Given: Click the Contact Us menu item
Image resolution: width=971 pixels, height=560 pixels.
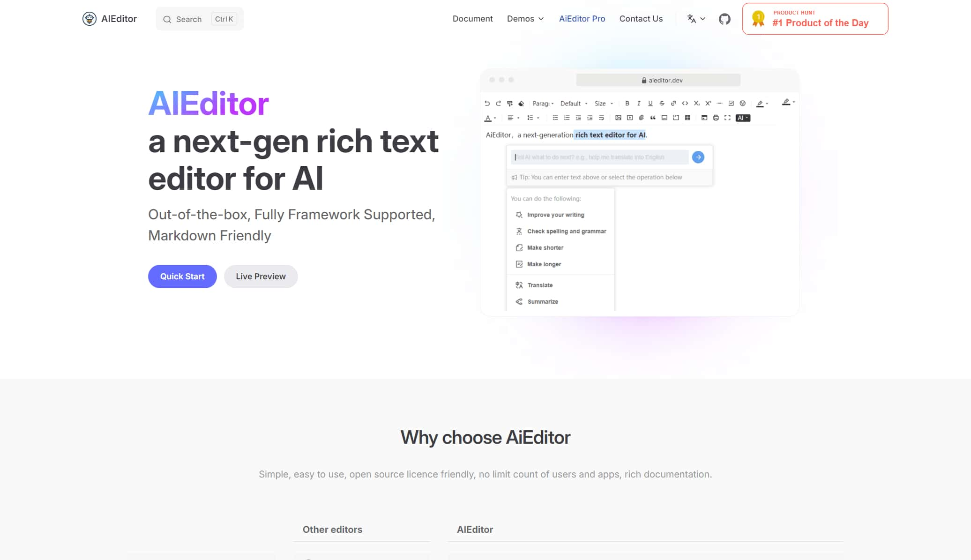Looking at the screenshot, I should coord(641,18).
